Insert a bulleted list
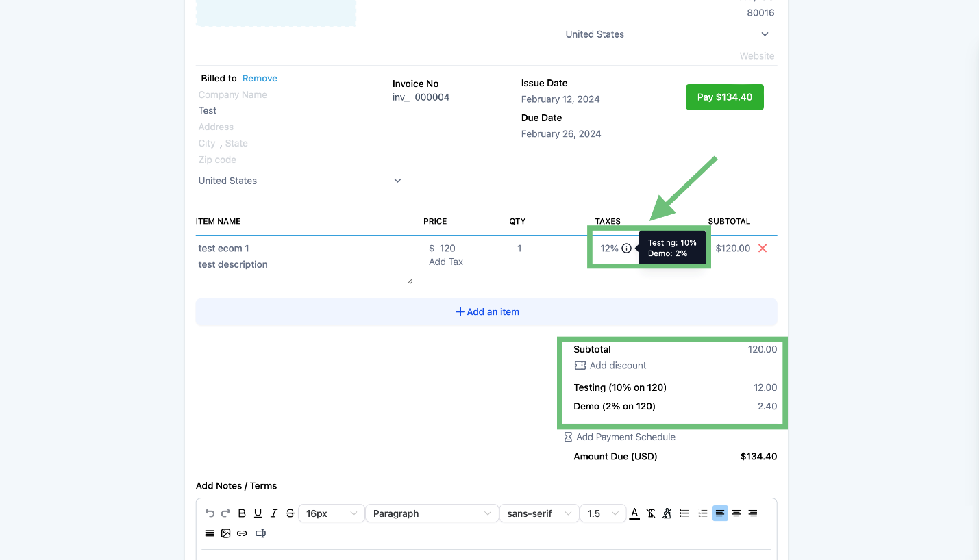This screenshot has width=979, height=560. [x=684, y=513]
